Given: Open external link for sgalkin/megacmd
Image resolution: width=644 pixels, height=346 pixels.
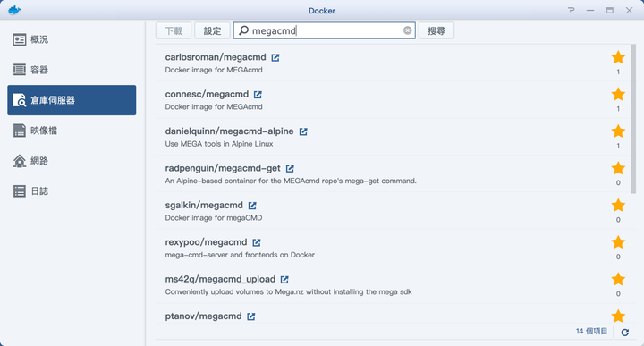Looking at the screenshot, I should [252, 206].
